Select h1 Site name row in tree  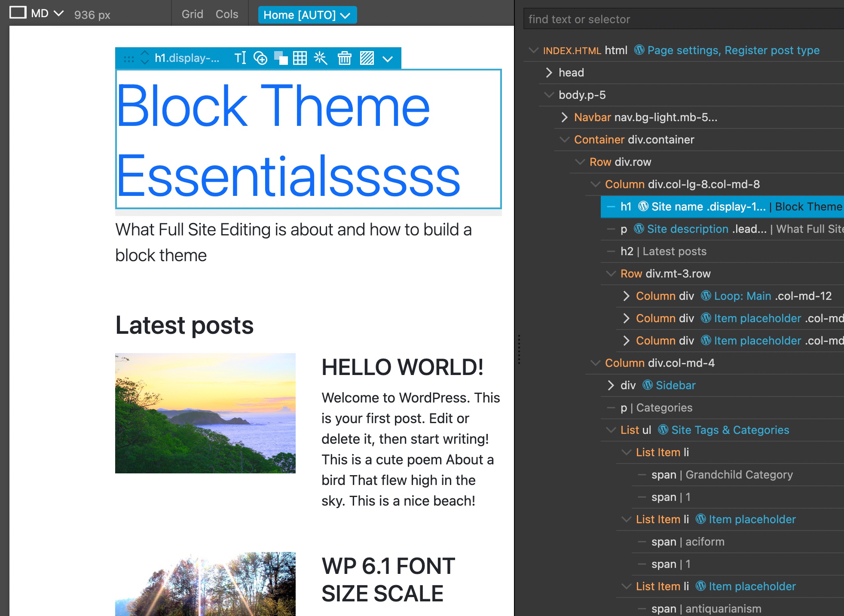point(722,207)
